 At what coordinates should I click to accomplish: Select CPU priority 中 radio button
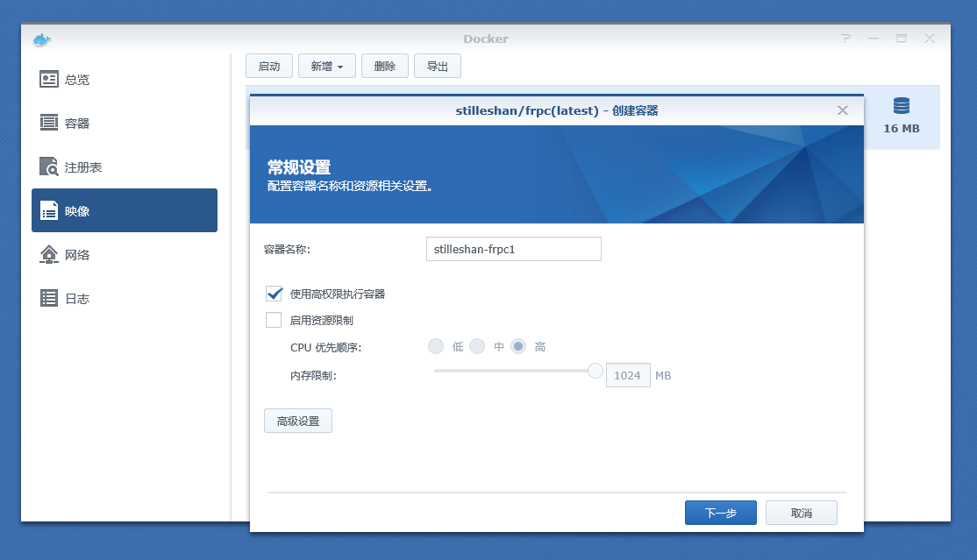477,346
